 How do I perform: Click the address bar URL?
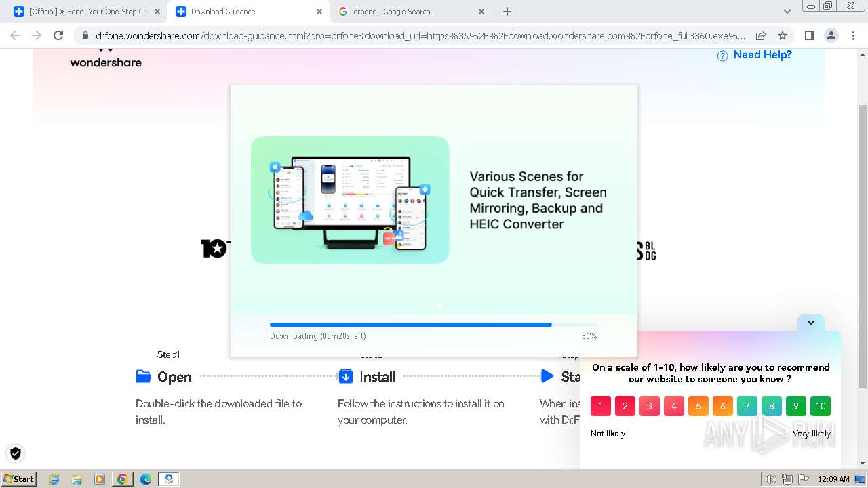[420, 35]
